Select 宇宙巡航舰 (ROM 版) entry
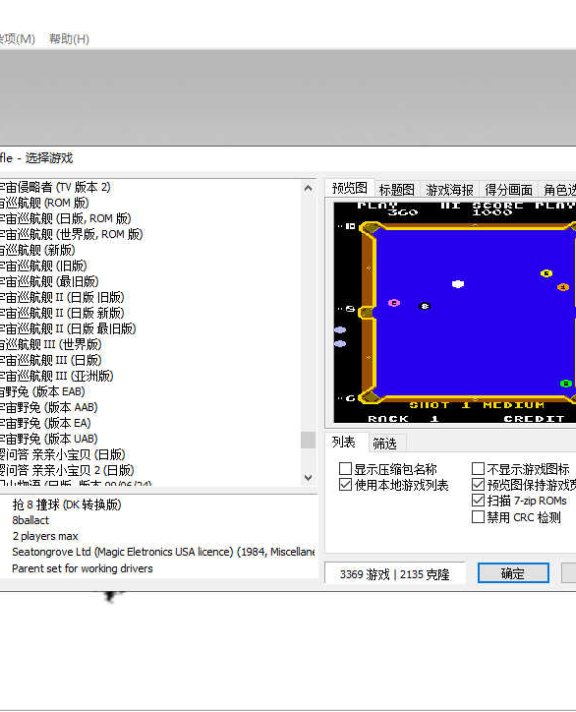This screenshot has height=712, width=576. [x=44, y=203]
